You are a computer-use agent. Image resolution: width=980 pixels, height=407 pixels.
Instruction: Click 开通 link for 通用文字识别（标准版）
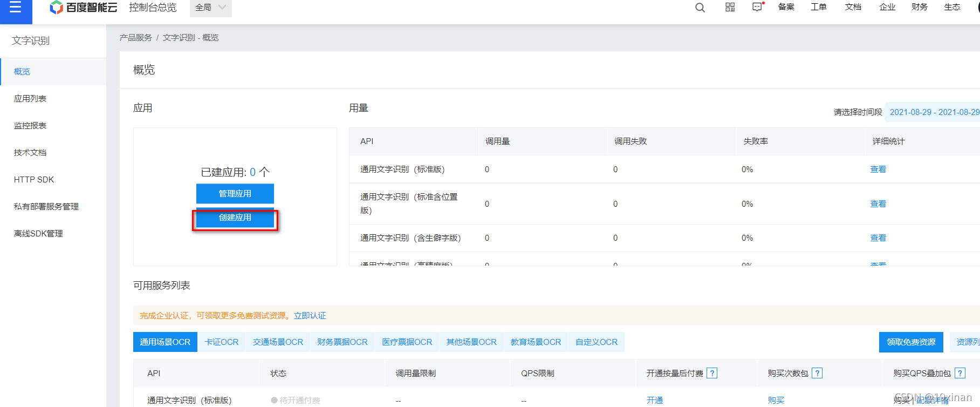(x=655, y=400)
